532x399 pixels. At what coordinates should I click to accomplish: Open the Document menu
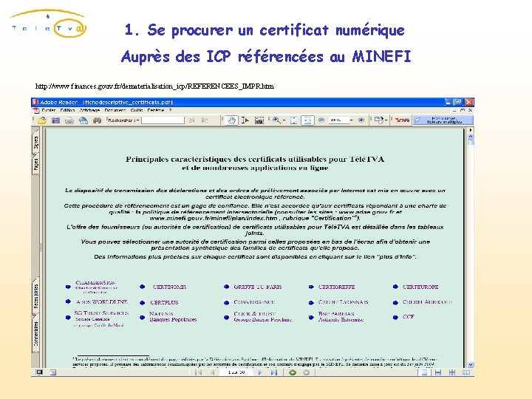115,110
